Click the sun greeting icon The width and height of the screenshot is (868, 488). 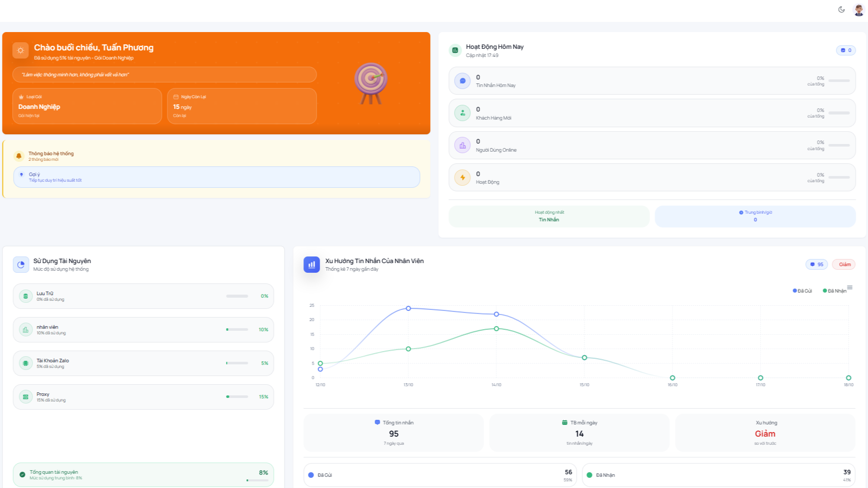point(20,50)
